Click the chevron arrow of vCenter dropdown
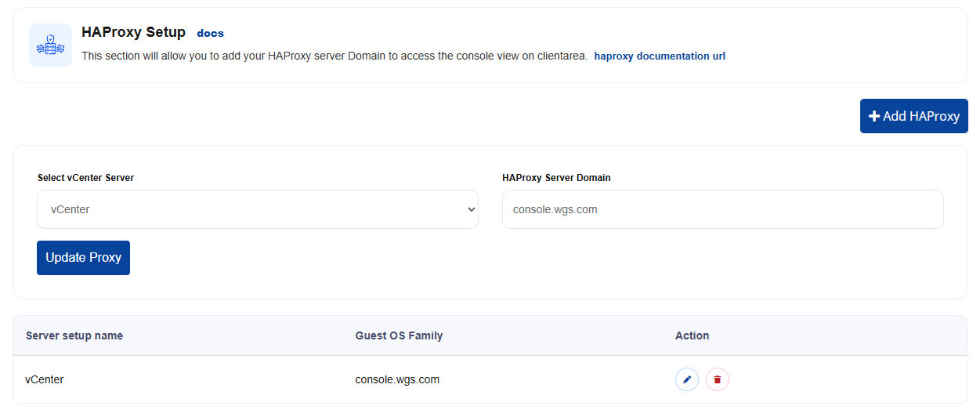980x417 pixels. tap(471, 209)
